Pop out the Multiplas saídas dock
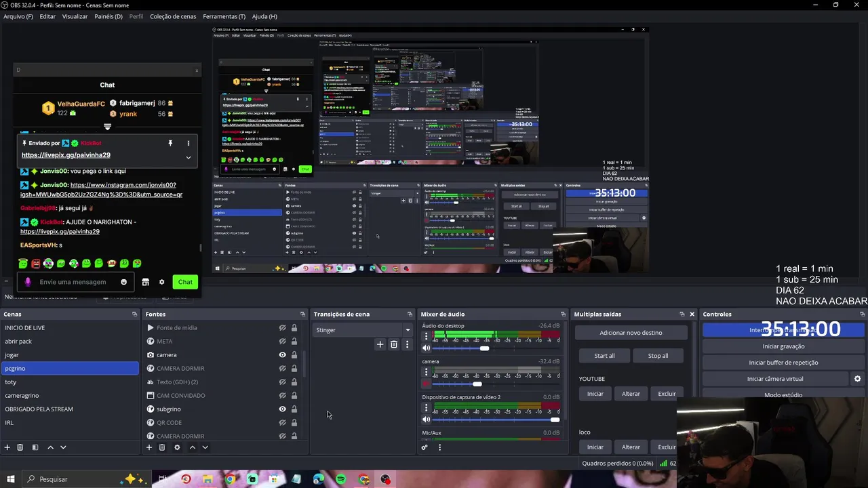Image resolution: width=868 pixels, height=488 pixels. point(682,314)
